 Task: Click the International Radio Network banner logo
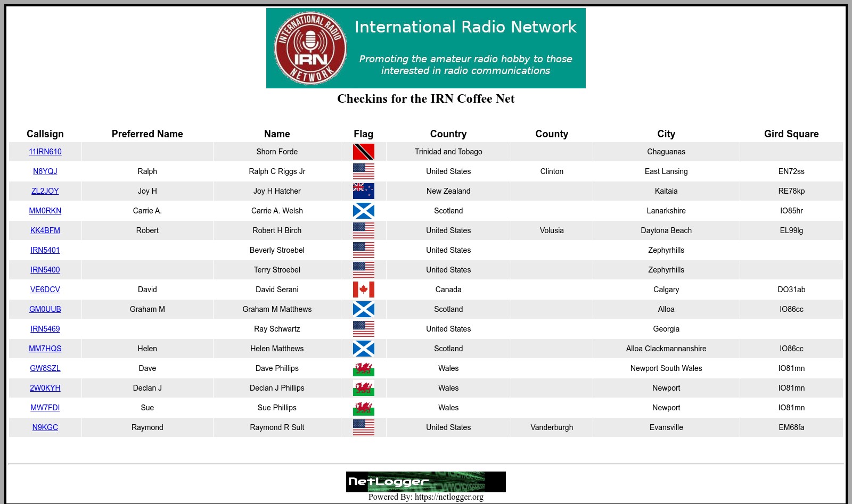425,48
